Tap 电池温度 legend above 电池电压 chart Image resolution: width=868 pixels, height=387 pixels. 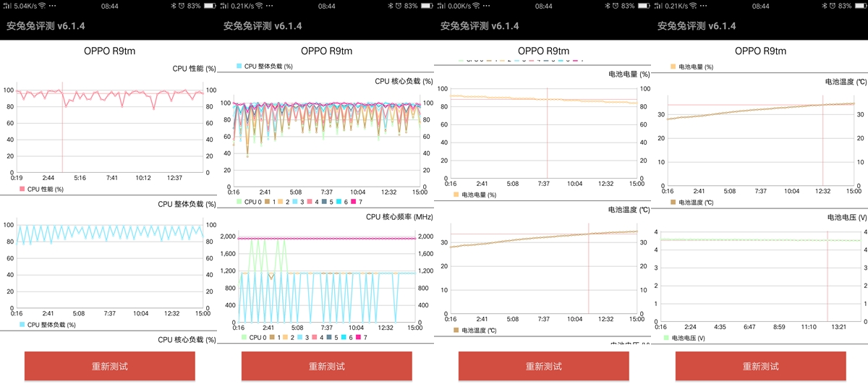(692, 203)
